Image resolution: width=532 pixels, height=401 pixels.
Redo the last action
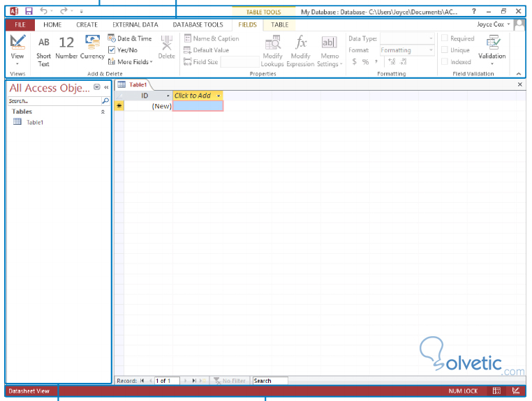coord(64,11)
